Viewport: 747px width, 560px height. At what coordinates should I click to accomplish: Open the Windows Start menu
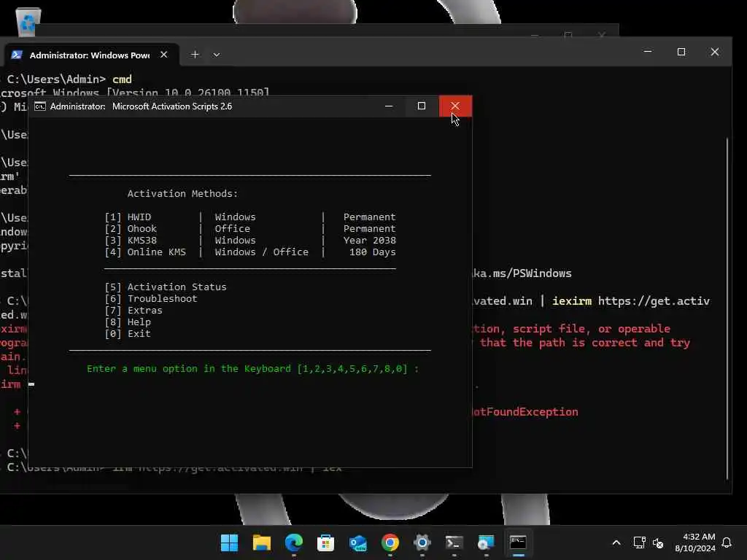click(229, 542)
